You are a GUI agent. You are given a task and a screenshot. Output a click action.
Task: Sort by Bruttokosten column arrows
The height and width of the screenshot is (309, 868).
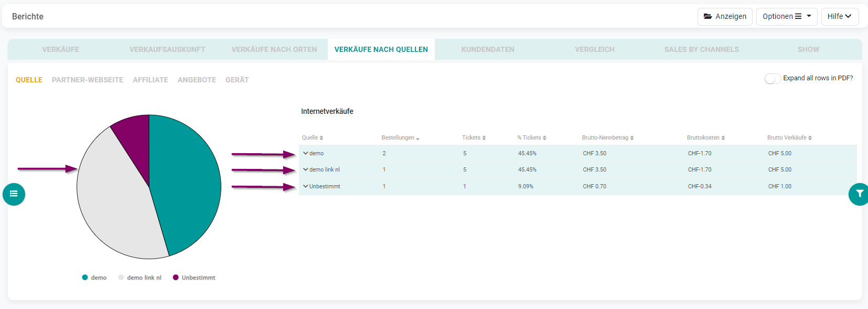coord(723,138)
